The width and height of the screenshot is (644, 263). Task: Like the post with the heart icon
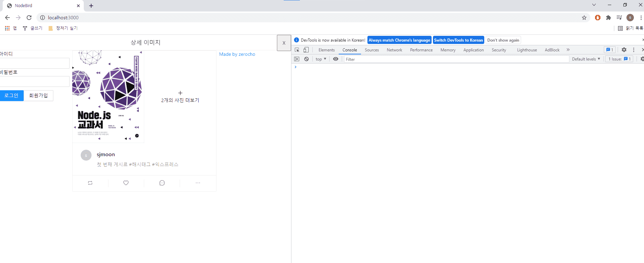point(126,183)
